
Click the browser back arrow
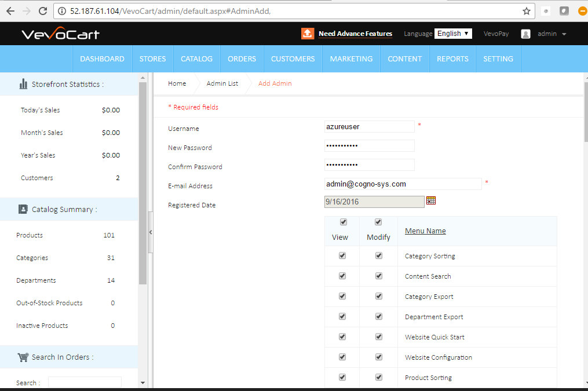coord(10,11)
